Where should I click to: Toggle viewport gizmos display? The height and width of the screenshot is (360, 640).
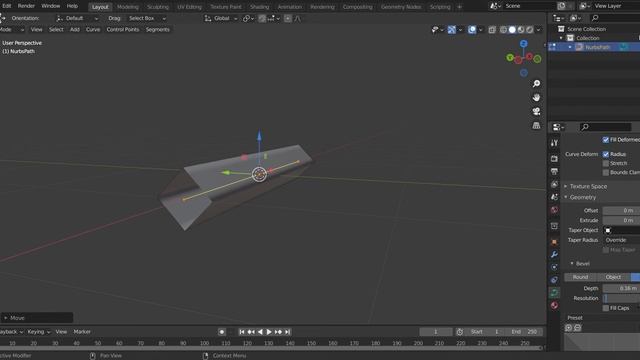451,30
